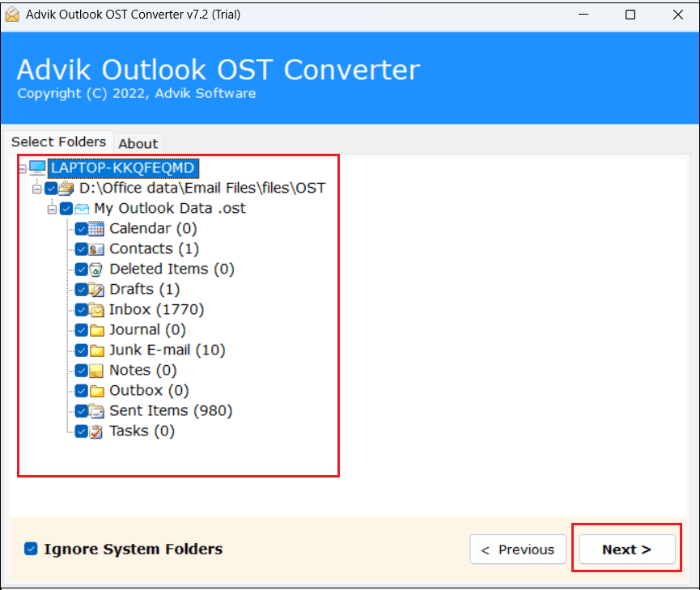Maximize the Advik OST Converter window
Viewport: 700px width, 590px height.
630,15
